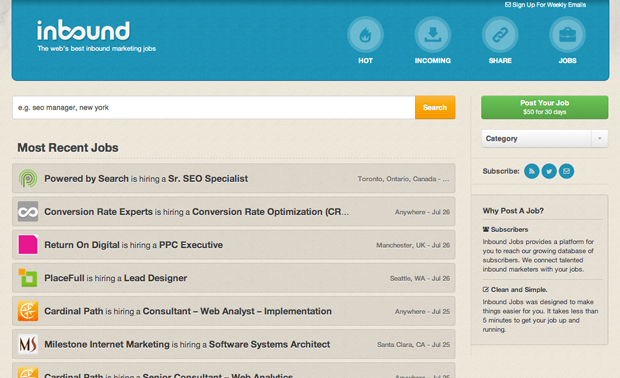Click the PlaceFull company name
620x378 pixels.
pos(64,278)
